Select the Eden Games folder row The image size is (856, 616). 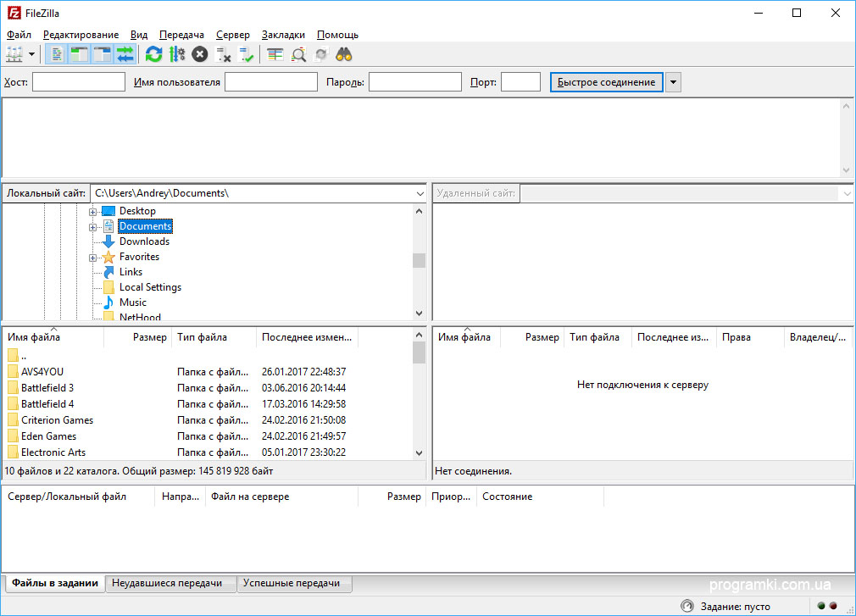pyautogui.click(x=208, y=436)
